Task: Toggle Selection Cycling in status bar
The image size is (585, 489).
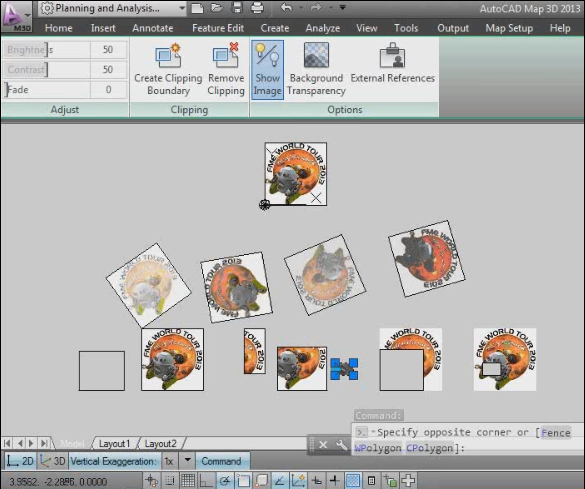Action: coord(390,481)
